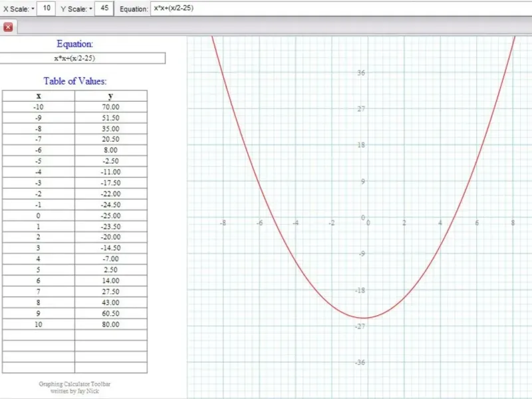Click table cell y value -7.00

click(x=111, y=259)
